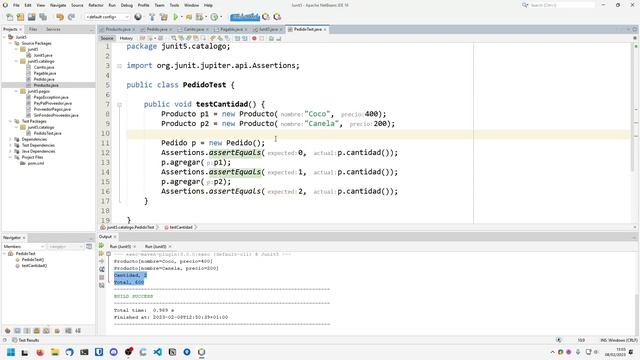Switch to the Services panel tab
This screenshot has width=640, height=360.
[53, 29]
